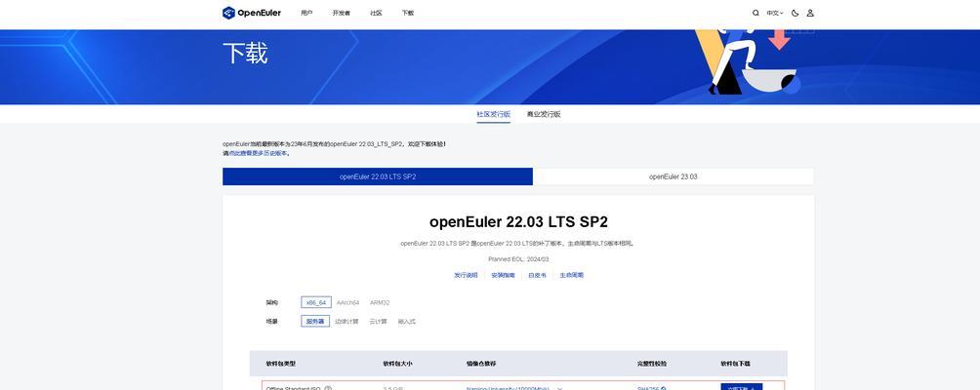This screenshot has height=390, width=980.
Task: Select the x86_64 architecture option
Action: (315, 302)
